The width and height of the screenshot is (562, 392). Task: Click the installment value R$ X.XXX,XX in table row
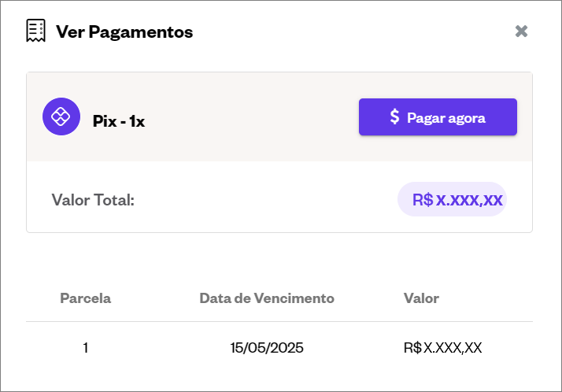[442, 348]
